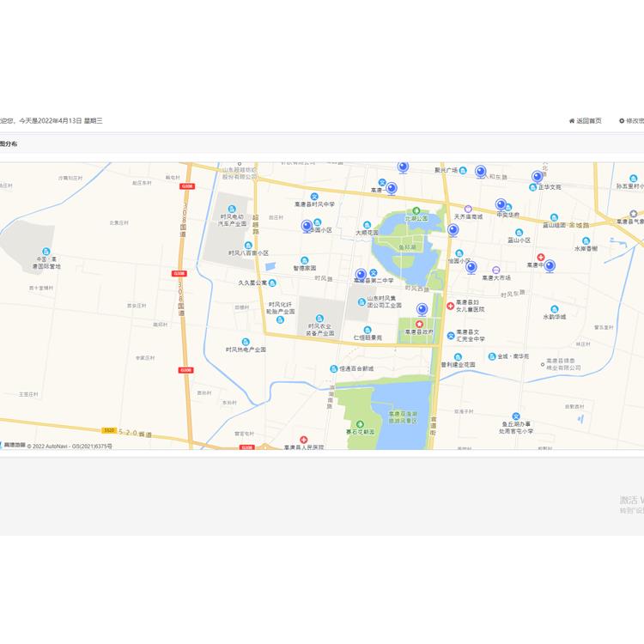Click the icon of 大顺花园
The image size is (644, 644).
tap(368, 225)
